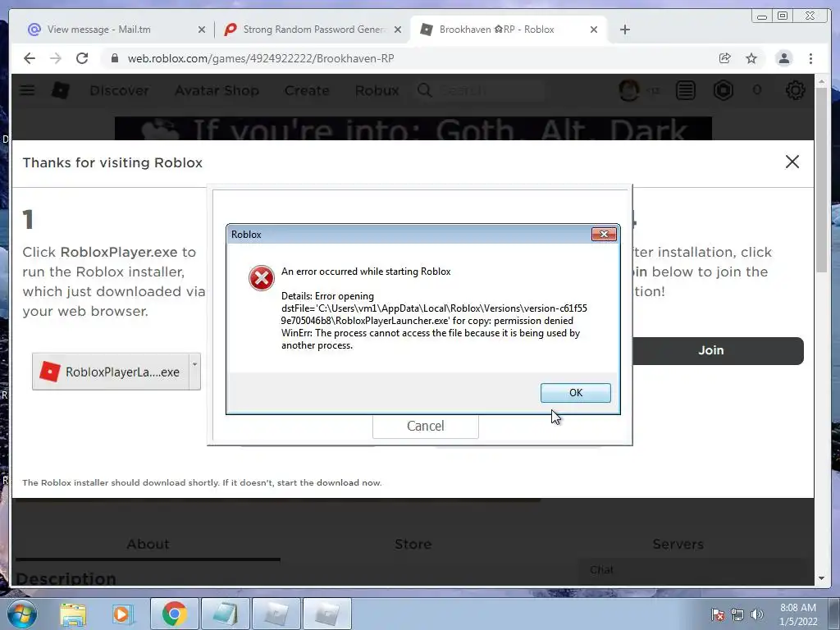Open the notepad taskbar icon

coord(226,614)
